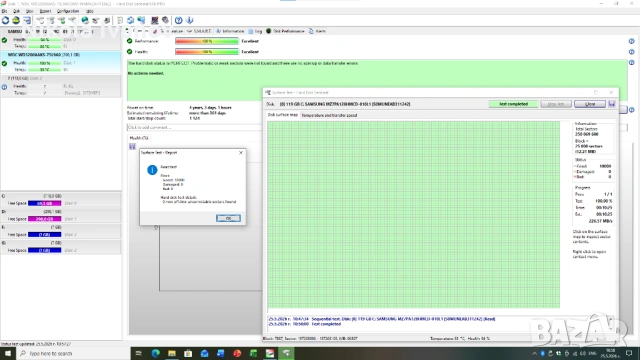Switch to the Disk Performance tab
Image resolution: width=640 pixels, height=360 pixels.
[285, 31]
